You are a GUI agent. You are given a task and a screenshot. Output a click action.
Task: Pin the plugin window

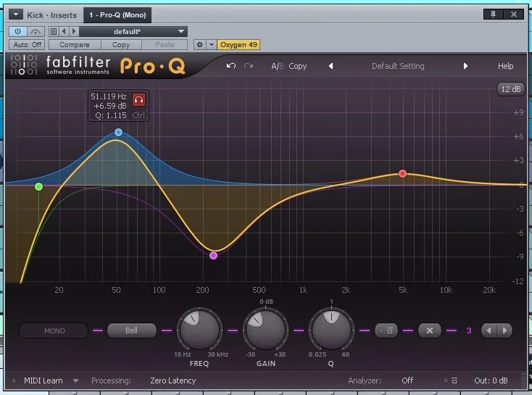pos(493,14)
